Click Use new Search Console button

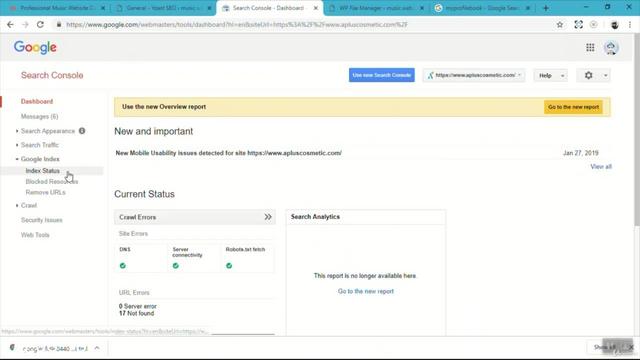click(382, 75)
